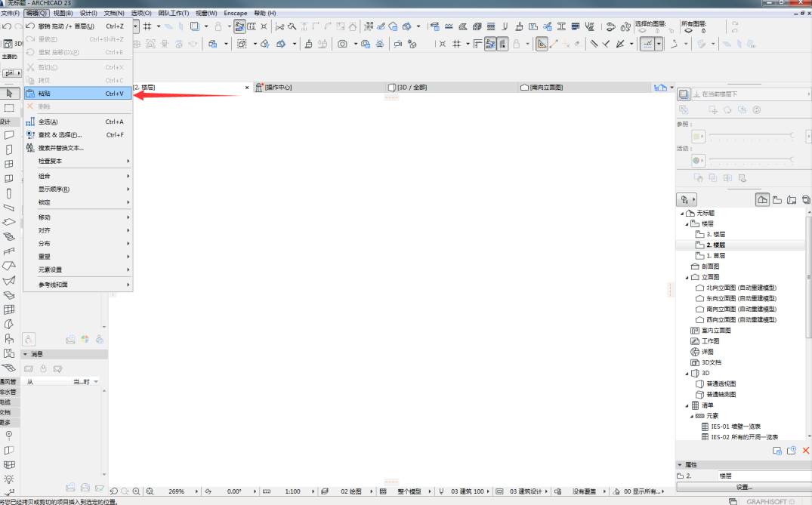Click the 参照 color swatch button
812x505 pixels.
[698, 136]
